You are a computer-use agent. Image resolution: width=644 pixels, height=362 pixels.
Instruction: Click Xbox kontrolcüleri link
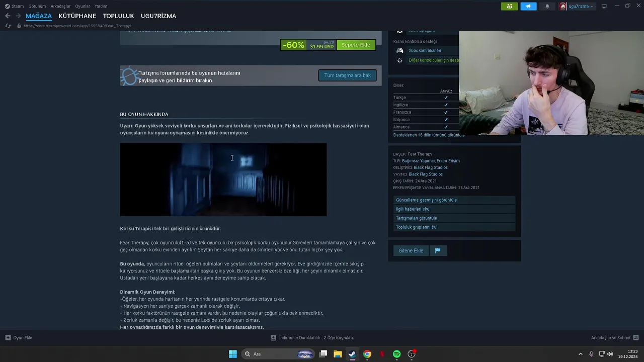[425, 50]
